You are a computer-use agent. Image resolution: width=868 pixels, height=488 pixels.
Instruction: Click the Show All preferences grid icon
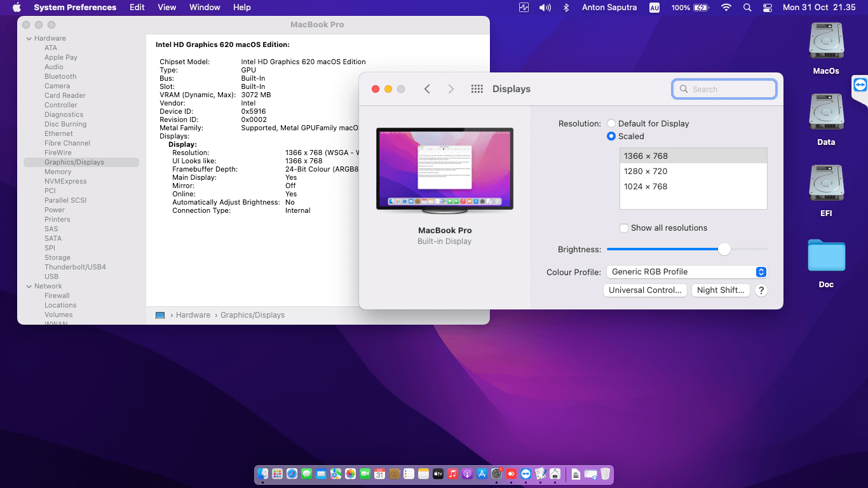point(477,89)
